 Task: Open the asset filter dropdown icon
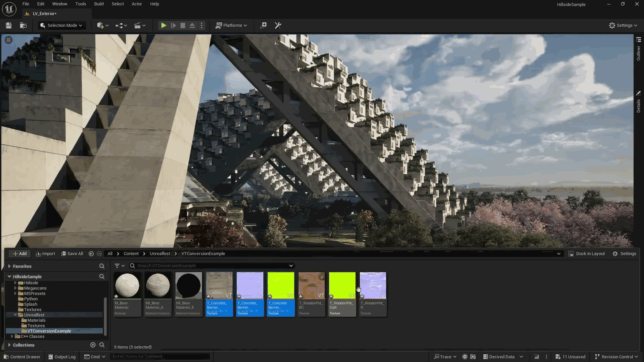120,266
